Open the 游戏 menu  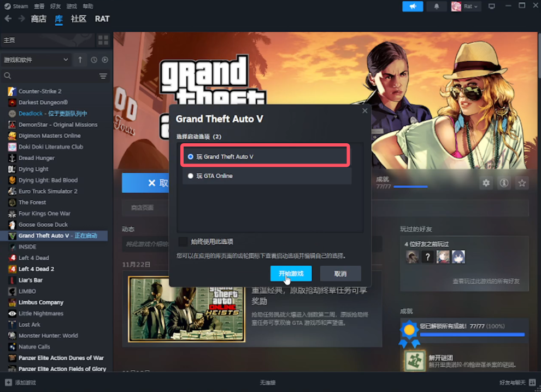point(72,6)
